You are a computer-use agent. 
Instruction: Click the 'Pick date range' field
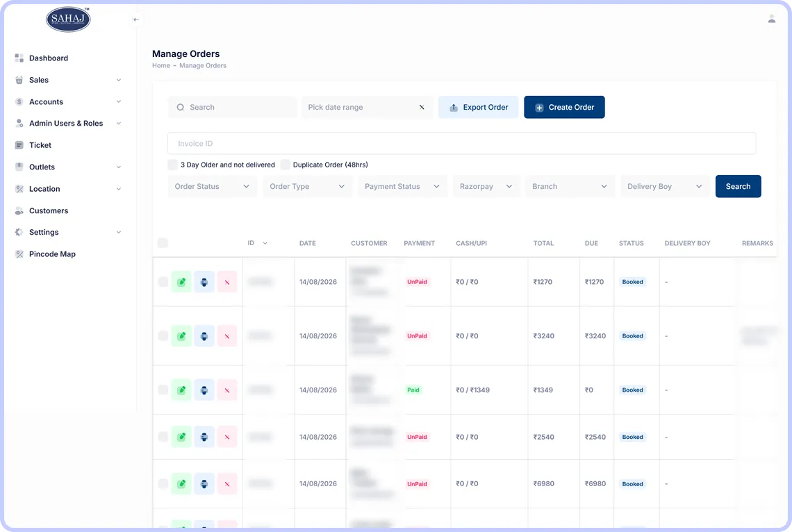368,107
